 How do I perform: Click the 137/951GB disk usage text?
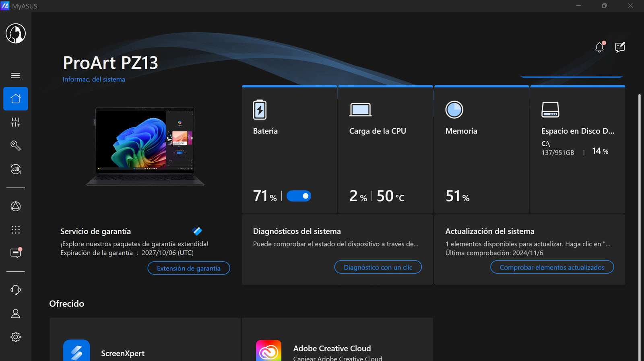tap(558, 153)
